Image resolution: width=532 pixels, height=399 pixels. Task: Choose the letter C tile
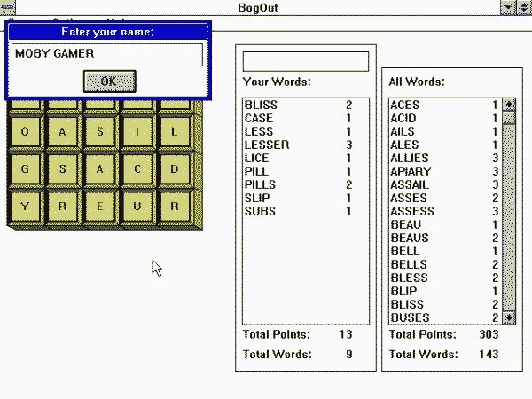[x=137, y=168]
